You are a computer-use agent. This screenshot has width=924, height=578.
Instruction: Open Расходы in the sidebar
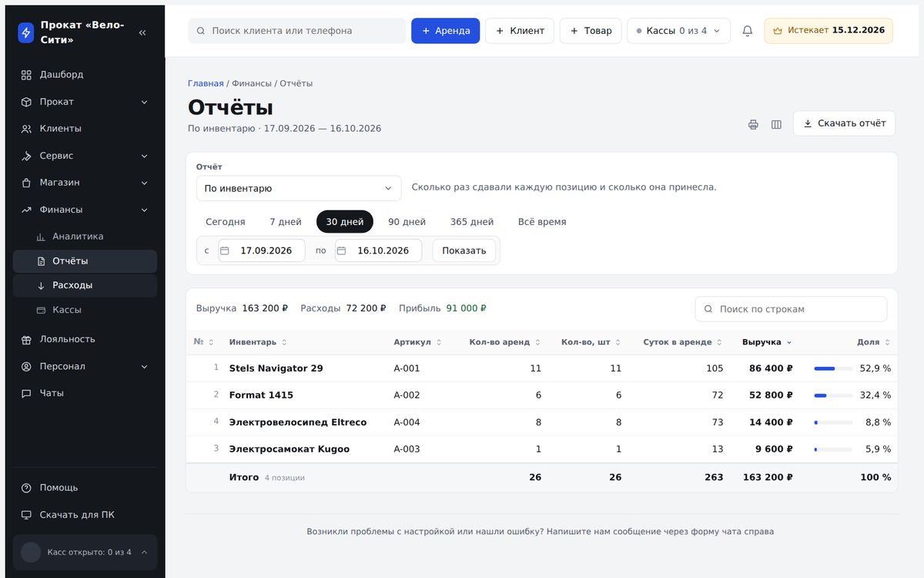[x=85, y=285]
